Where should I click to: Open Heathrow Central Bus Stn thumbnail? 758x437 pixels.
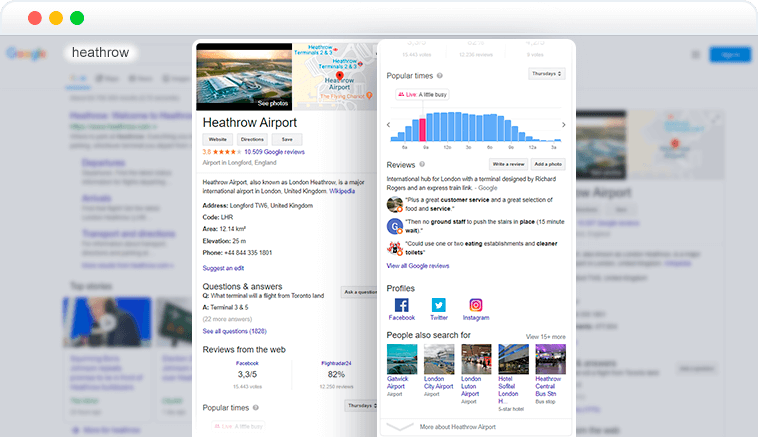tap(550, 359)
